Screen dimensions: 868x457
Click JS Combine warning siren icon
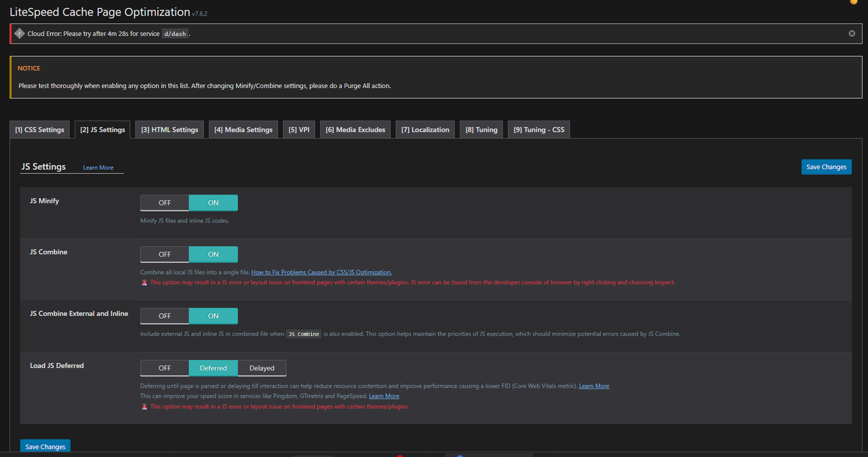(144, 282)
